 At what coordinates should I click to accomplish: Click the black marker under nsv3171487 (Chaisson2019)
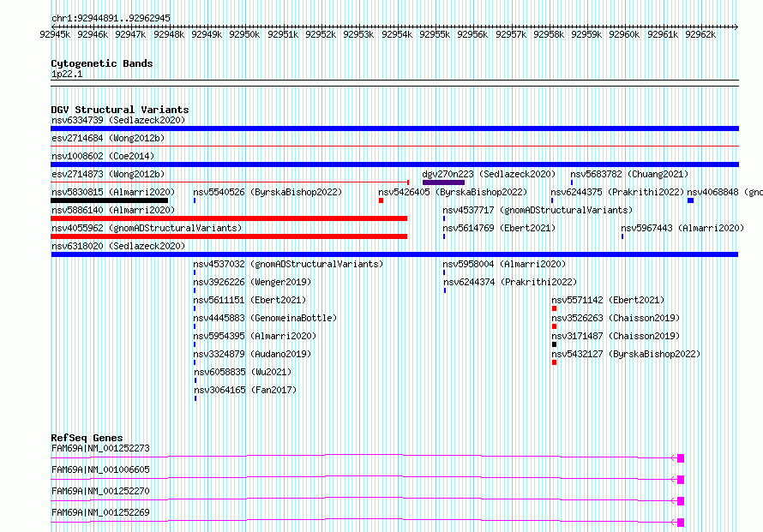point(554,344)
